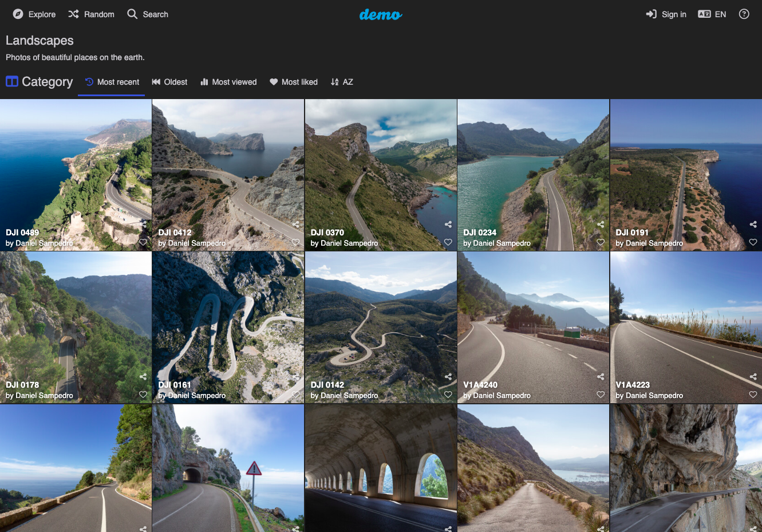The height and width of the screenshot is (532, 762).
Task: Click the Landscapes category heading
Action: [40, 41]
